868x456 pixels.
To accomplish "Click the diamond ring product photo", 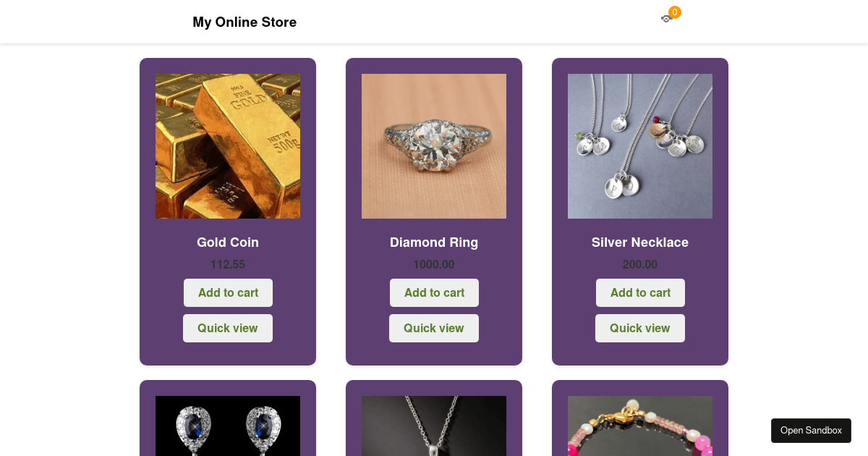I will click(x=434, y=146).
